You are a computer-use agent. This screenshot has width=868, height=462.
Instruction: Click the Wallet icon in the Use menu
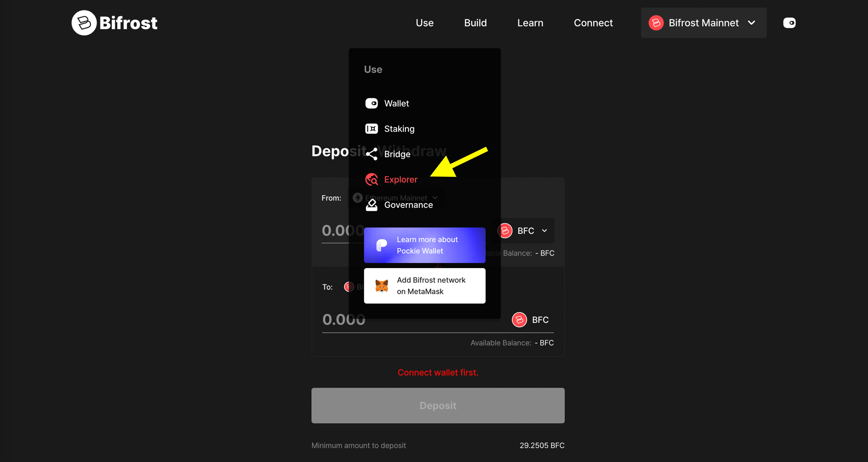pyautogui.click(x=371, y=103)
